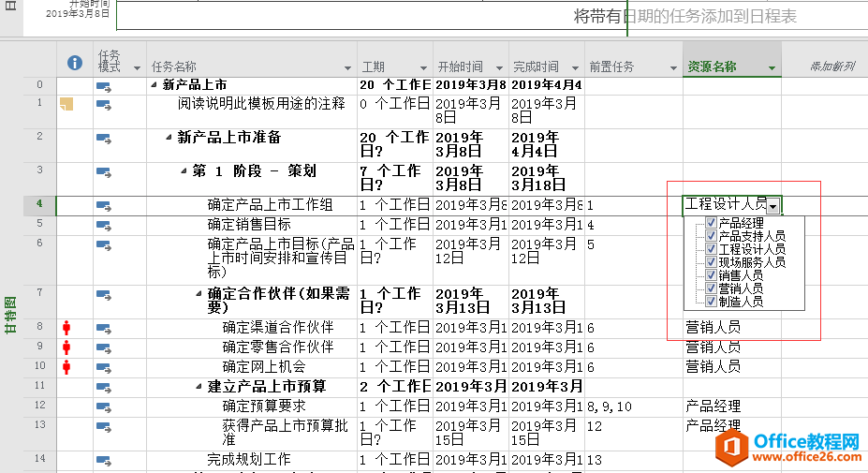Toggle resource dropdown arrow in row 4 cell

click(773, 207)
